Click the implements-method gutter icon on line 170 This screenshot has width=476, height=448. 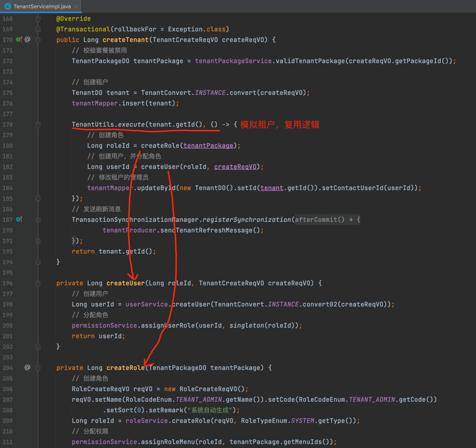pos(19,39)
